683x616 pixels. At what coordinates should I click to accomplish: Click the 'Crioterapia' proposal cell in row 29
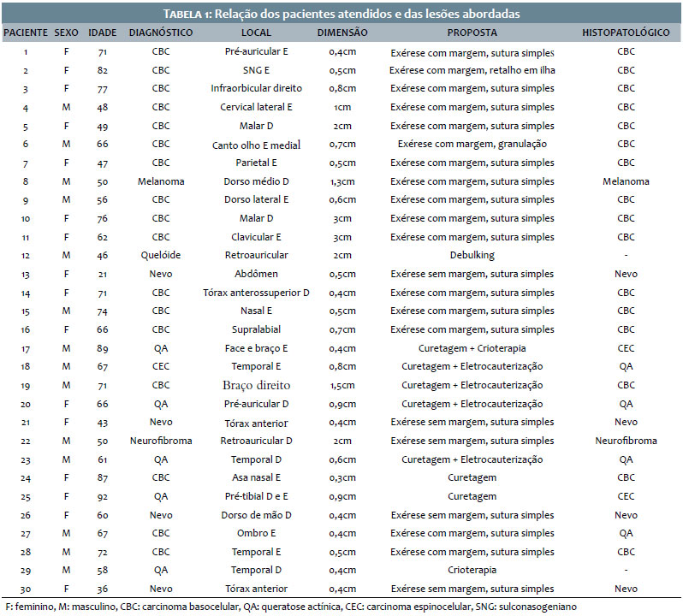[472, 571]
